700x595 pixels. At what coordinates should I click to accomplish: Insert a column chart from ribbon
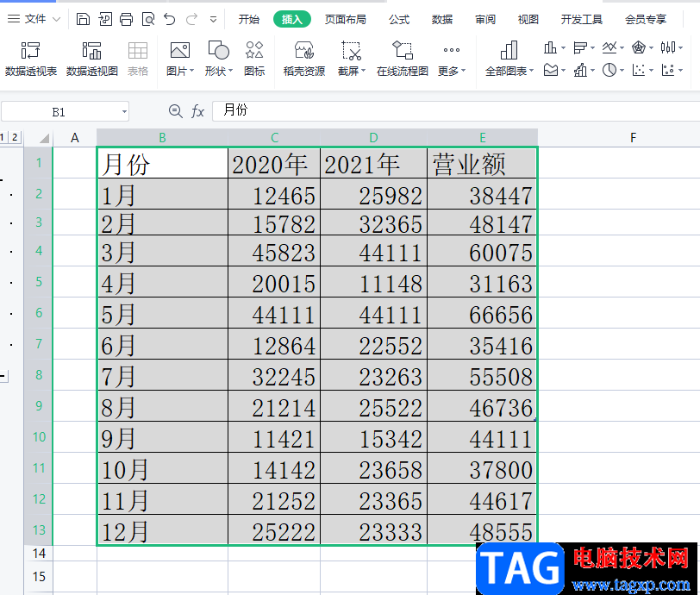[x=551, y=47]
